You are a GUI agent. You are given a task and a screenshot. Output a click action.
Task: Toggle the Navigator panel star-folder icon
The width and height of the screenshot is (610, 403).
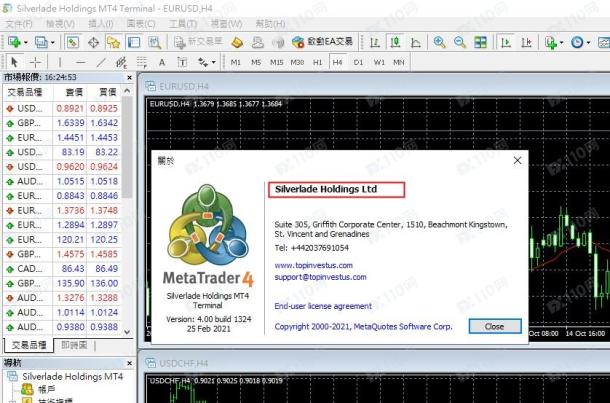(x=113, y=42)
